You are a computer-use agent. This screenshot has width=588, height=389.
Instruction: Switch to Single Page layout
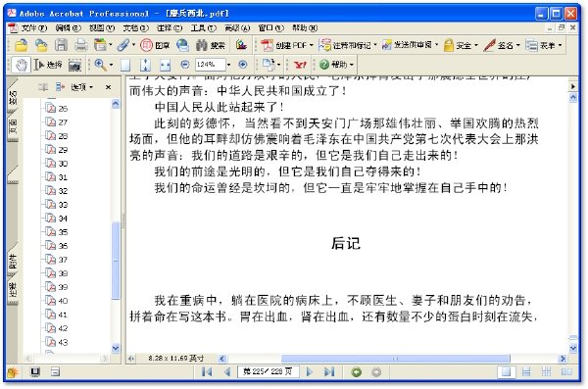[506, 371]
